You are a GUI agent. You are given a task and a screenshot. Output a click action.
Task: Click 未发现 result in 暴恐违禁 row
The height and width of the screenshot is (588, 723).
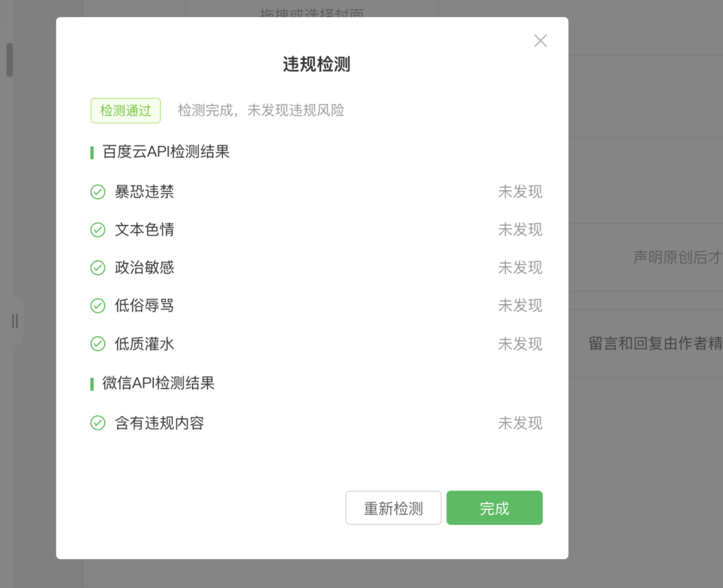pyautogui.click(x=520, y=192)
